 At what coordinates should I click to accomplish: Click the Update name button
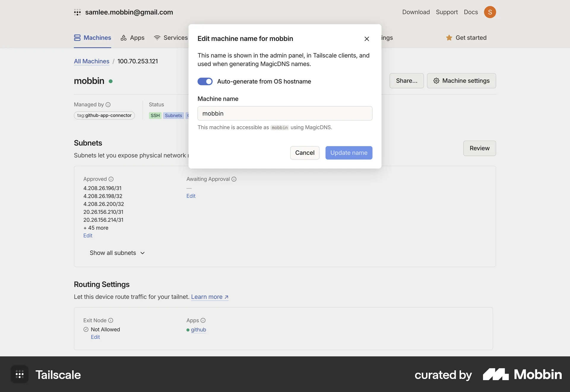[x=349, y=153]
